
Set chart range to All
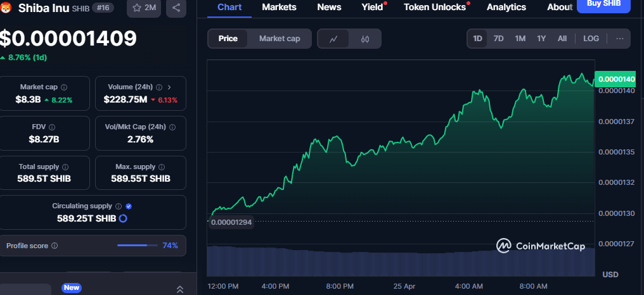562,39
